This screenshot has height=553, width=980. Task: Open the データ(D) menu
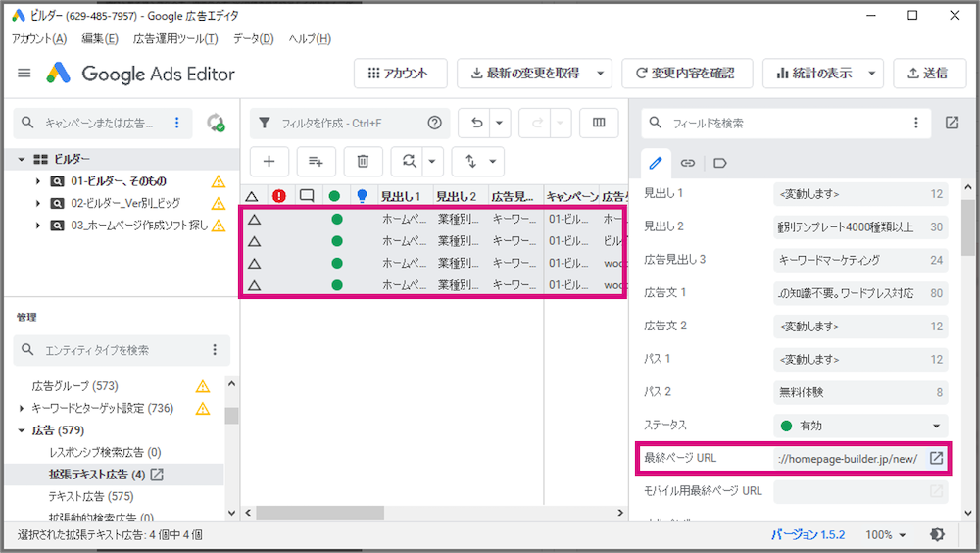[254, 39]
